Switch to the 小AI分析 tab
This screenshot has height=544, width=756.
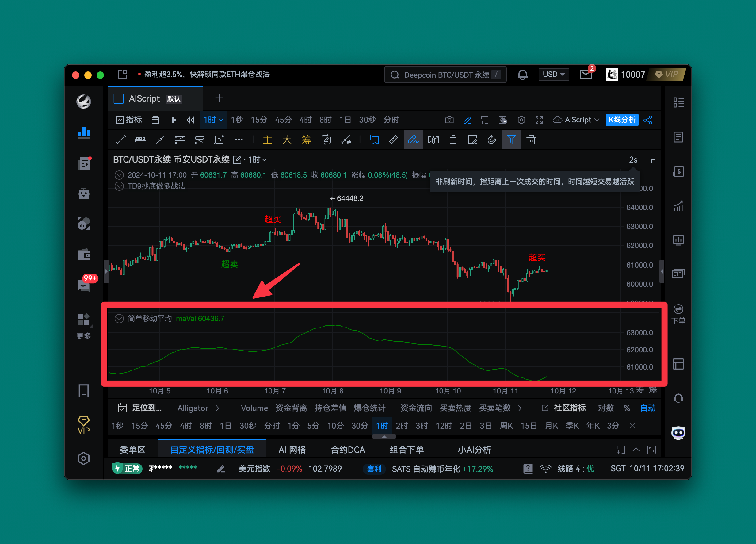point(474,450)
